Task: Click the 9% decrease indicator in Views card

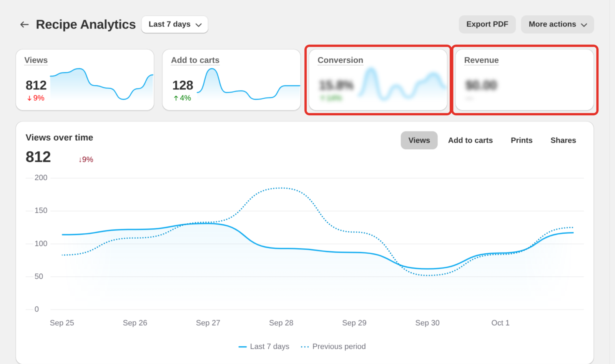Action: point(36,98)
